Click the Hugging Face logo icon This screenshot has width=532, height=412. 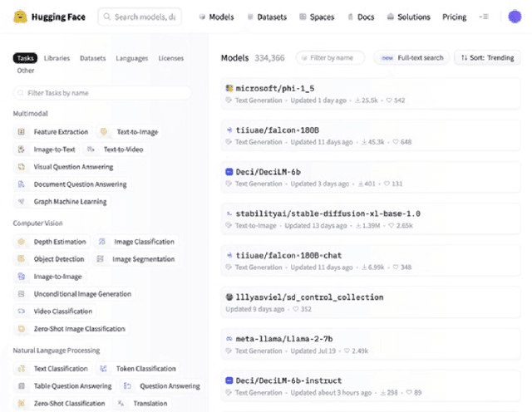tap(22, 17)
